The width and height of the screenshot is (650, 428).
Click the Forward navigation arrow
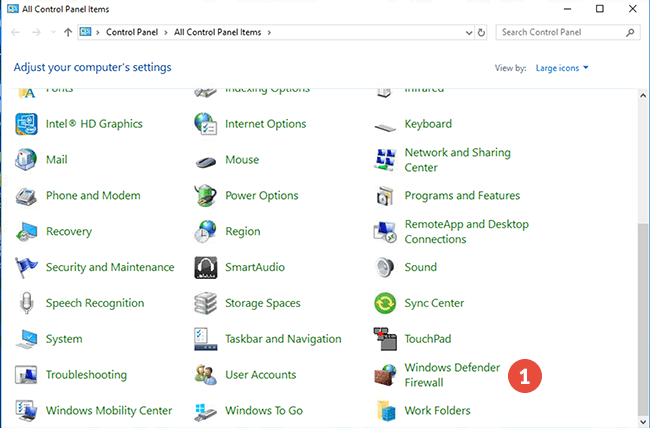pos(36,32)
